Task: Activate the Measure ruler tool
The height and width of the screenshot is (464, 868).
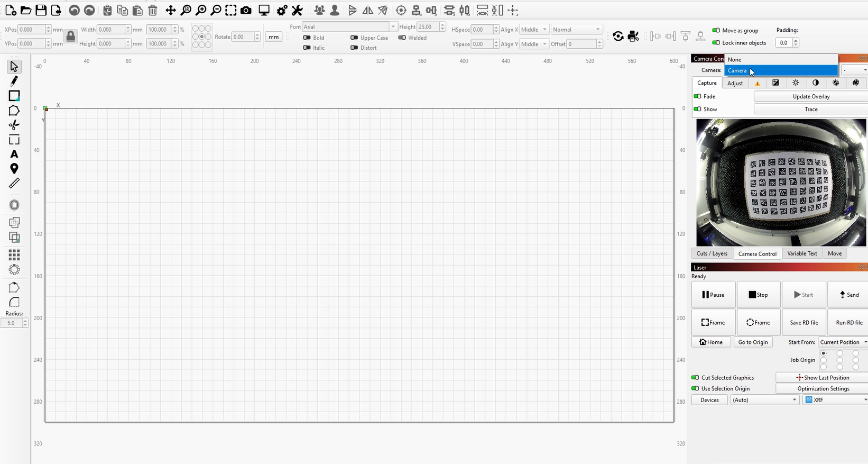Action: tap(14, 183)
